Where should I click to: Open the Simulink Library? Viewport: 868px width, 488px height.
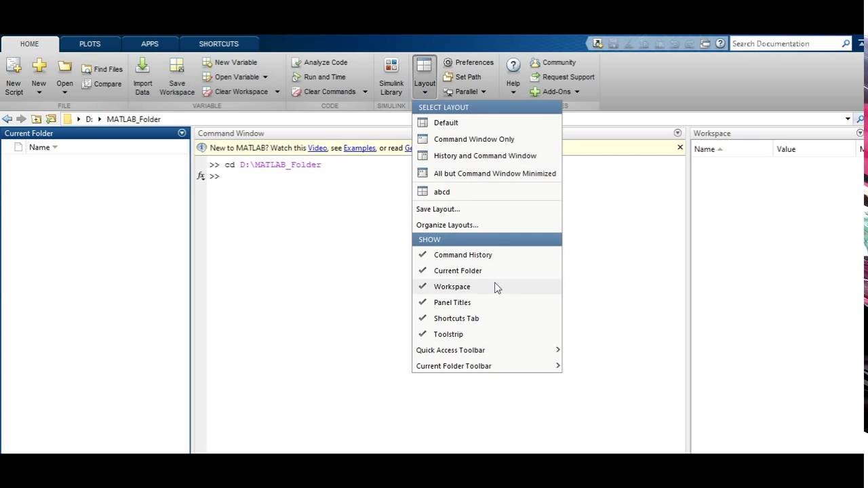391,77
